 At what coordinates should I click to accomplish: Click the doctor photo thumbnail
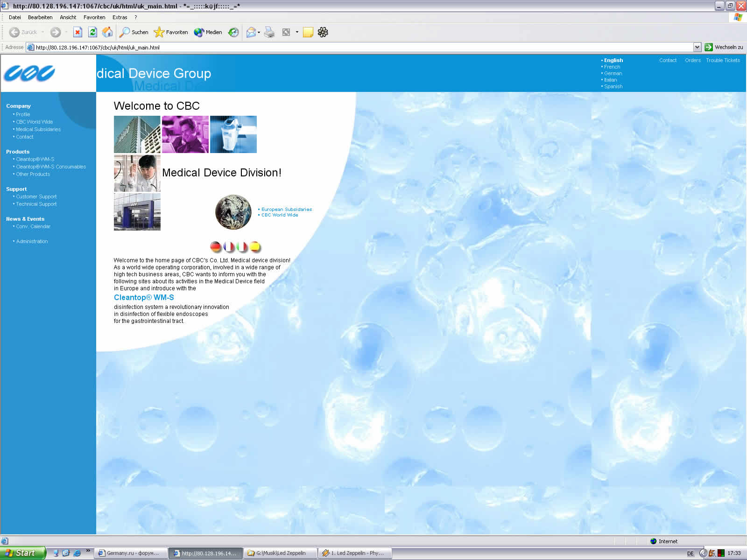137,173
